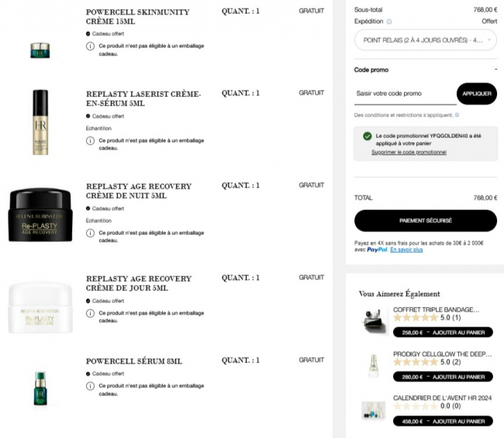Click the info icon beside promo conditions text
Viewport: 504px width, 438px height.
tap(457, 115)
